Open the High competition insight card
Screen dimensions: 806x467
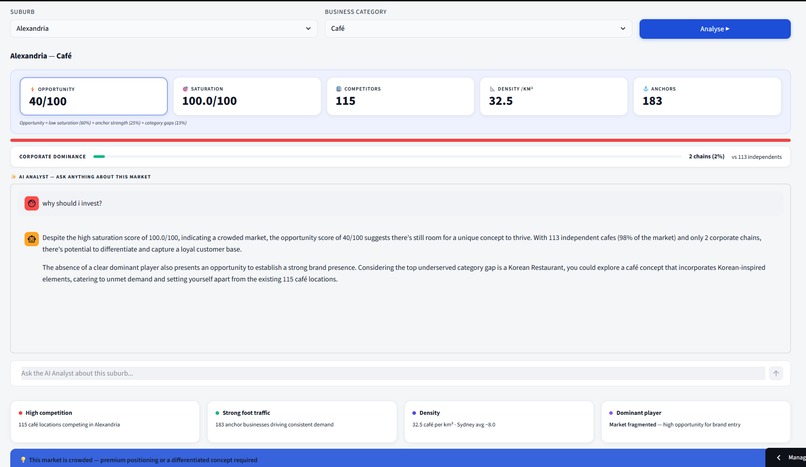[x=105, y=421]
